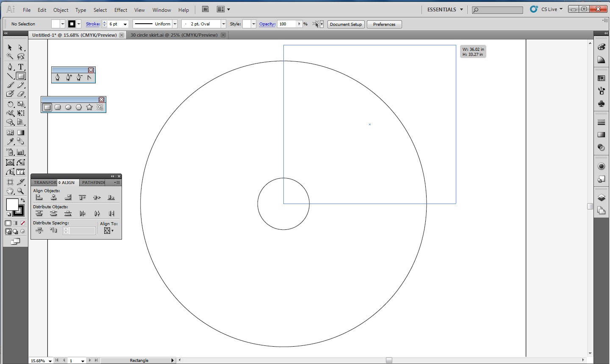This screenshot has height=364, width=610.
Task: Open graphic Style dropdown
Action: (253, 24)
